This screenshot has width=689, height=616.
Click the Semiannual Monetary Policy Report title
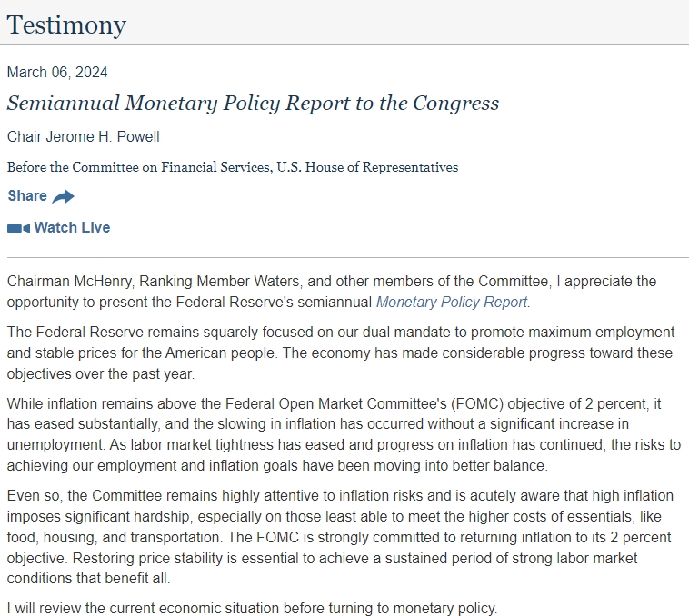coord(253,103)
